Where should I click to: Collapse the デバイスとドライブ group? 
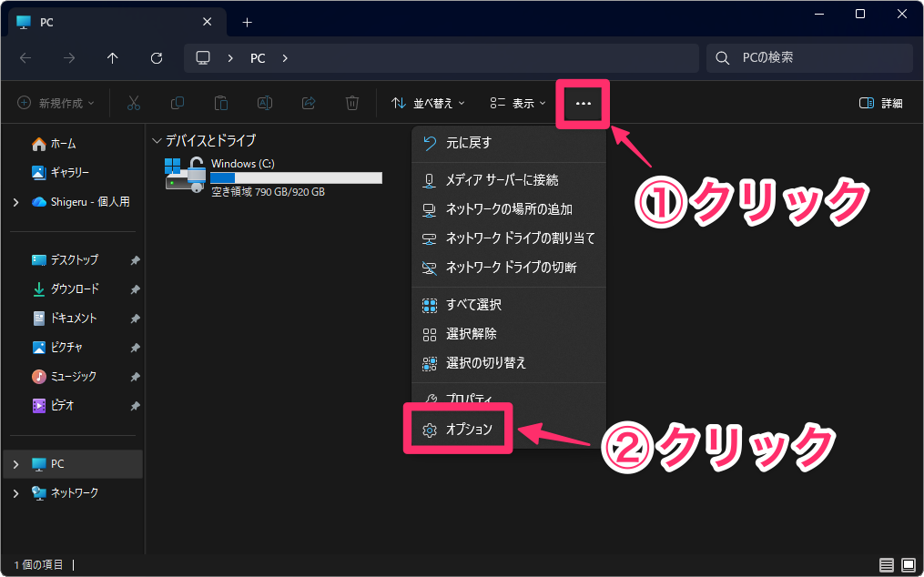tap(157, 141)
